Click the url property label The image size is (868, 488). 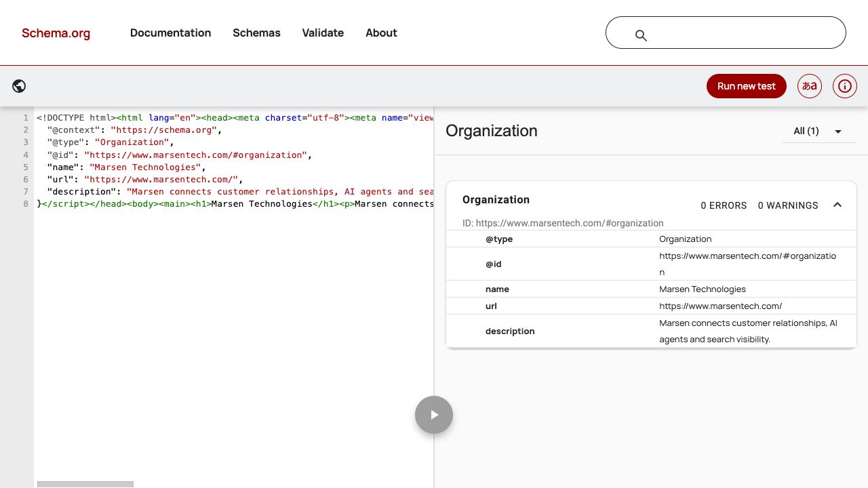click(x=491, y=306)
